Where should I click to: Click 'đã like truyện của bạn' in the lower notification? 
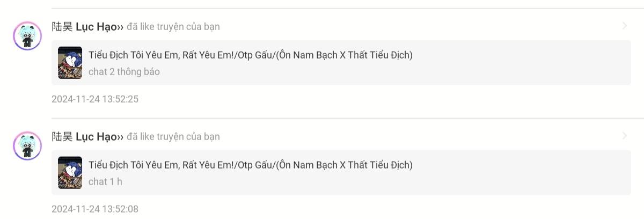(173, 137)
